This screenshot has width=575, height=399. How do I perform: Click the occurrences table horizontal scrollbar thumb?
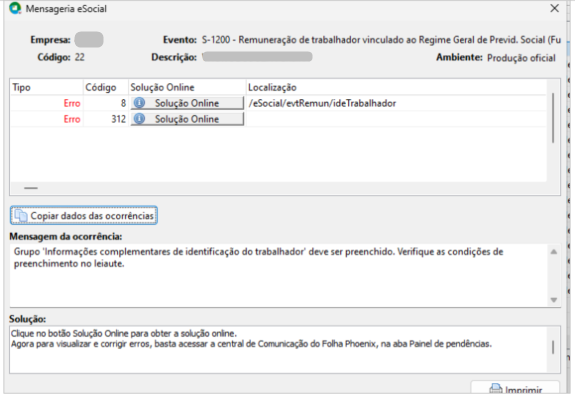(x=31, y=188)
